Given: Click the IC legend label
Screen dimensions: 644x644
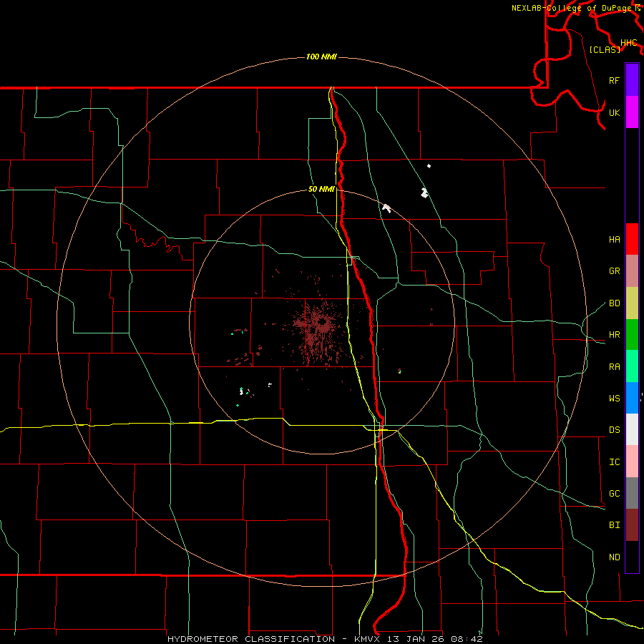Looking at the screenshot, I should pyautogui.click(x=614, y=462).
